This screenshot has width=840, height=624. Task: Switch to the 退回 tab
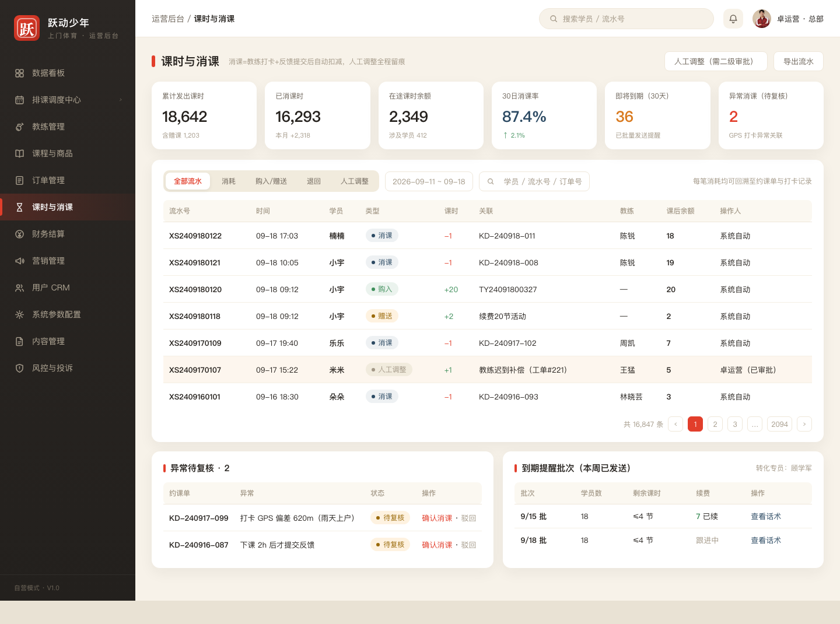pos(314,181)
